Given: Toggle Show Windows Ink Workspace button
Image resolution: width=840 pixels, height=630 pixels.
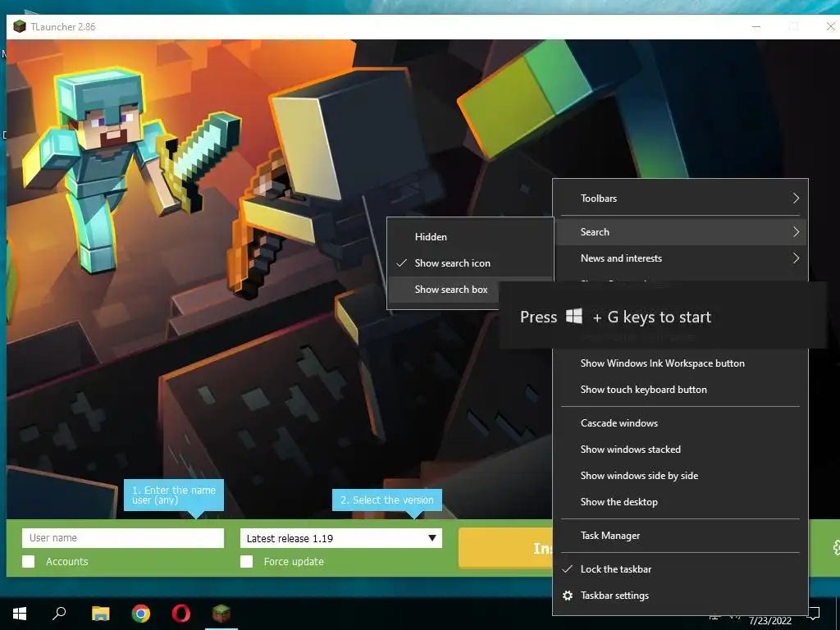Looking at the screenshot, I should 680,363.
